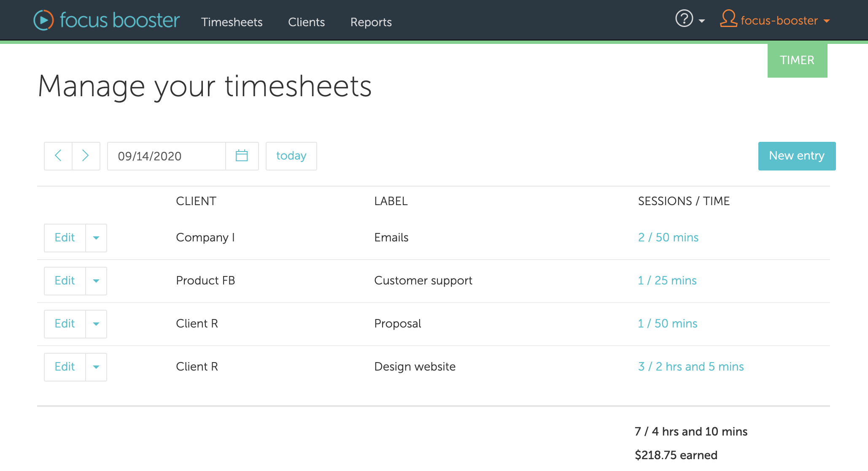Click the left arrow to go previous day
Screen dimensions: 868x471
point(57,156)
